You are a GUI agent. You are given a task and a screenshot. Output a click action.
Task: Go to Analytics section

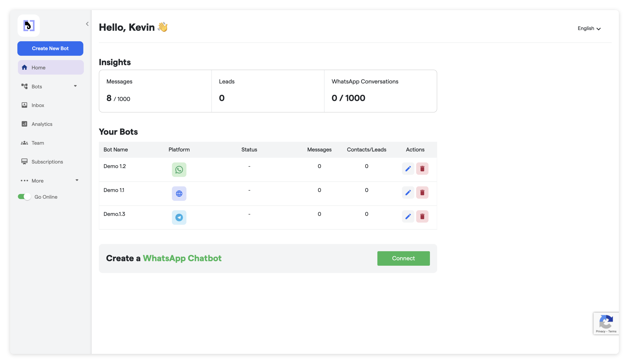[x=42, y=124]
